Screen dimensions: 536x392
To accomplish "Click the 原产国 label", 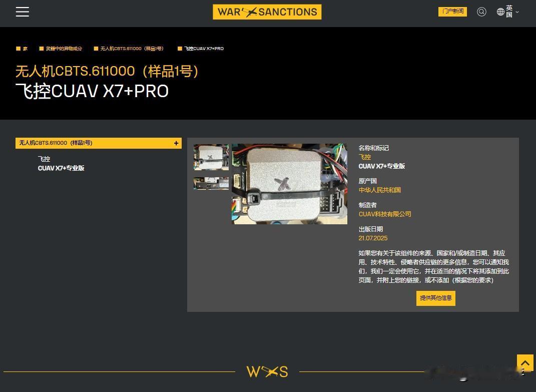I will (367, 181).
